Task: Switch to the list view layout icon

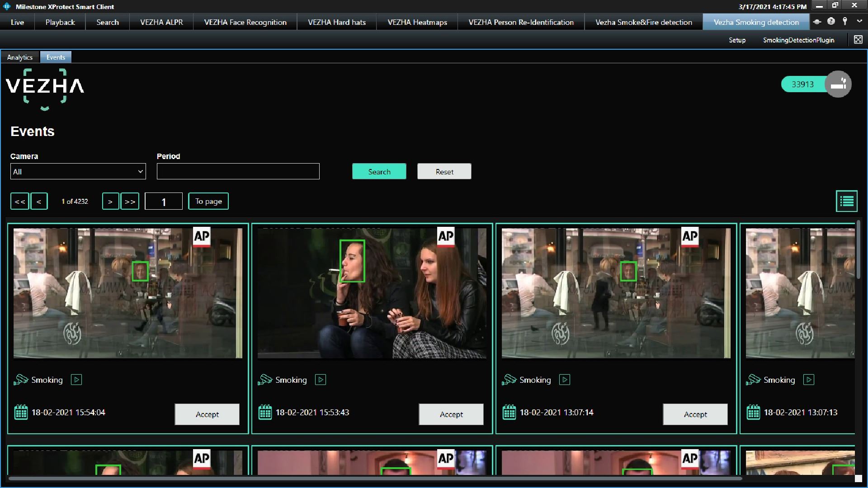Action: tap(847, 201)
